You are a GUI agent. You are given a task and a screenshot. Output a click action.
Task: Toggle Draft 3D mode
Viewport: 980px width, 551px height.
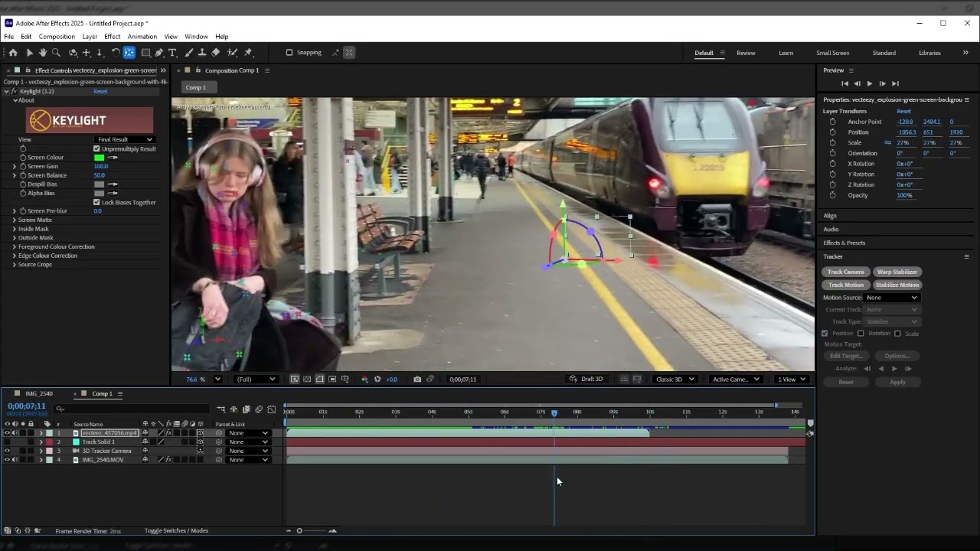[x=586, y=380]
